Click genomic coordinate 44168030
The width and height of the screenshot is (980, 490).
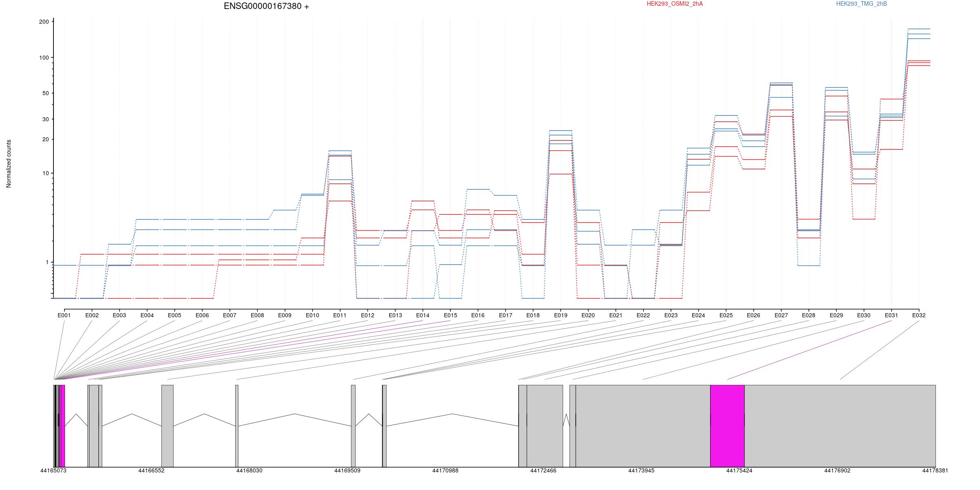[x=249, y=470]
